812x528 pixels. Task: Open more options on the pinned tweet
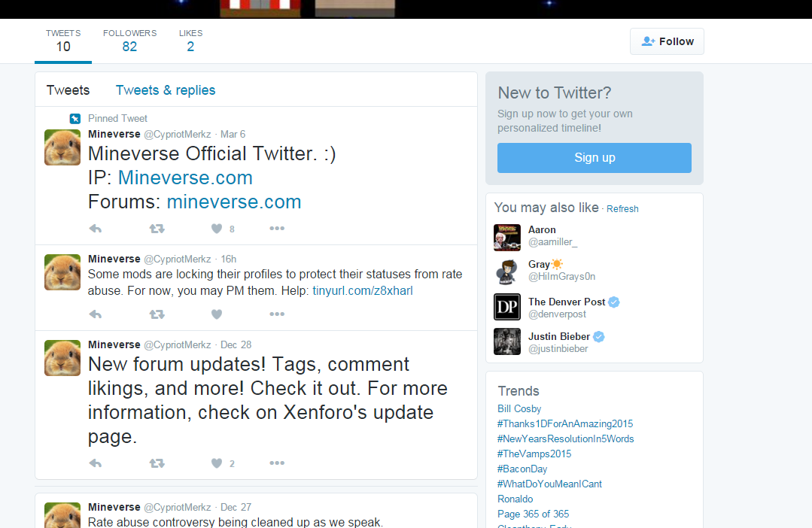click(276, 229)
